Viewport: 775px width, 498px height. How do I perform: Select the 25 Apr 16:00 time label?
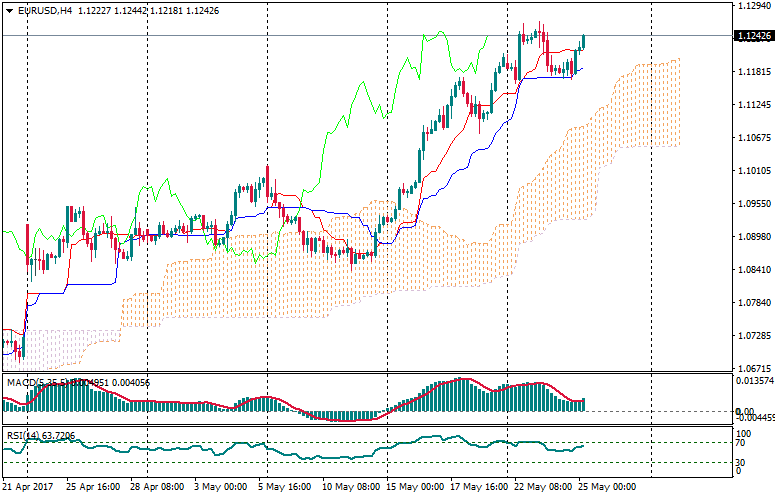tap(93, 487)
